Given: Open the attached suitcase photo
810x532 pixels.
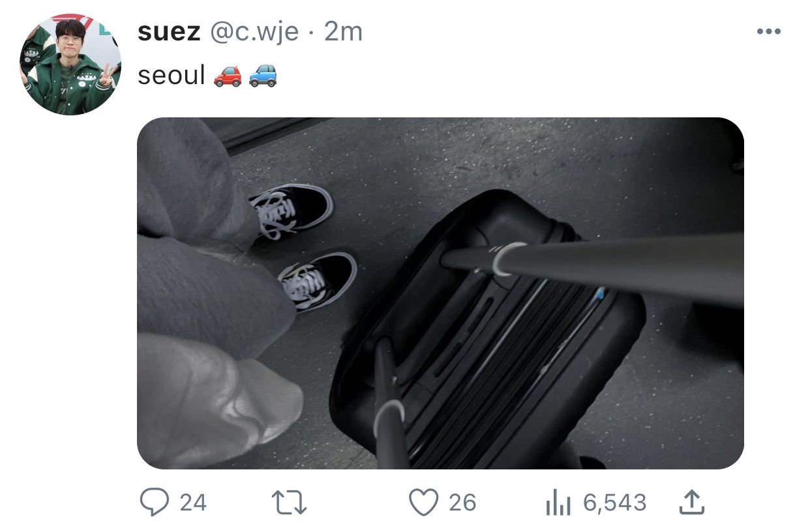Looking at the screenshot, I should pyautogui.click(x=440, y=293).
